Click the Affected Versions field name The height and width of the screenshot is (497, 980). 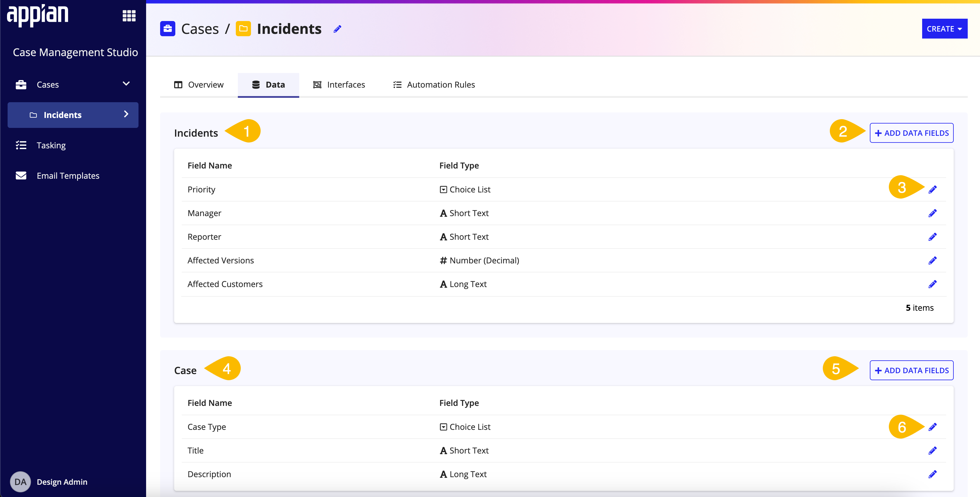coord(221,260)
